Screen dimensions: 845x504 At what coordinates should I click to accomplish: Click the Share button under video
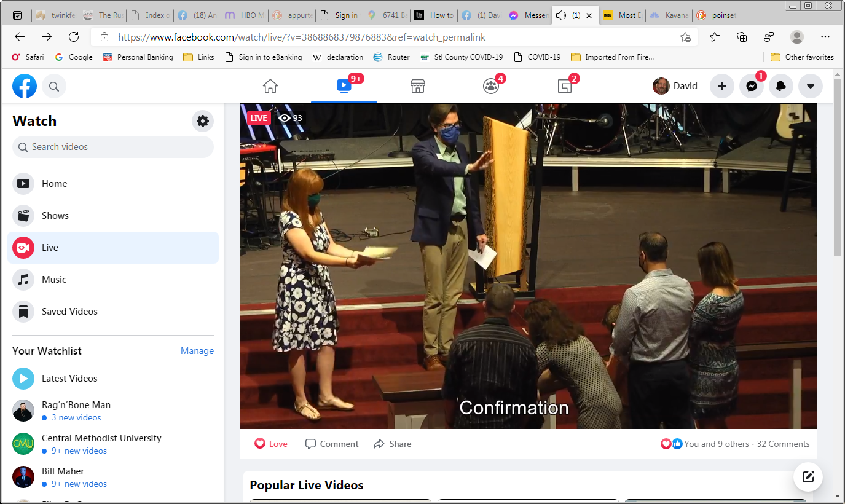(393, 444)
